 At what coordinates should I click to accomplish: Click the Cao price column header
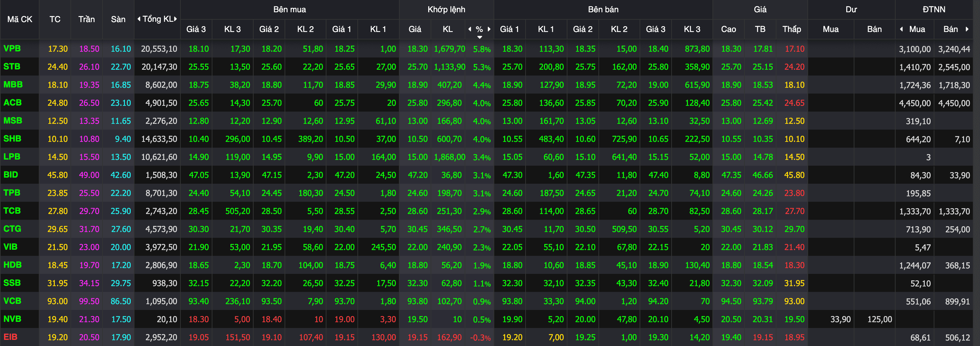pyautogui.click(x=728, y=29)
